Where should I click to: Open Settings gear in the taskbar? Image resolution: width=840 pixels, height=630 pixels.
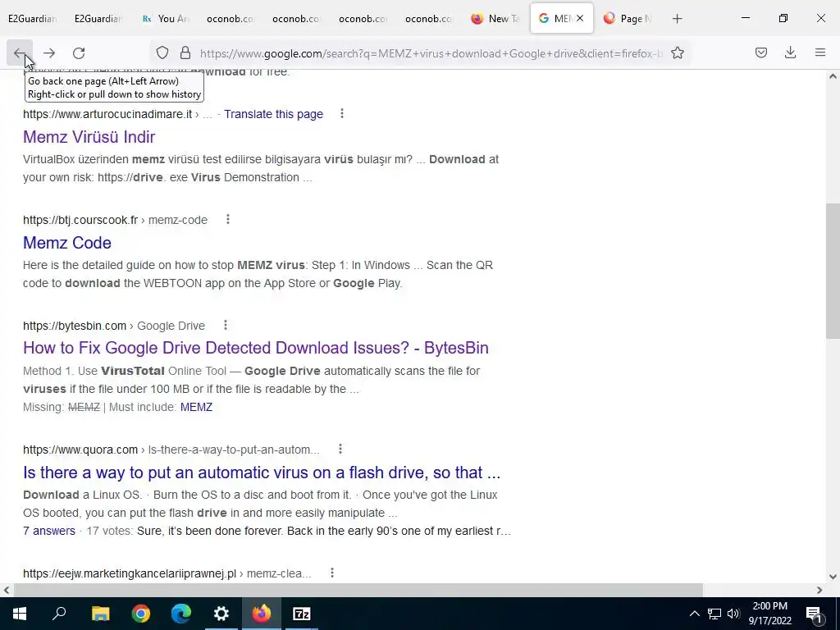pos(221,614)
